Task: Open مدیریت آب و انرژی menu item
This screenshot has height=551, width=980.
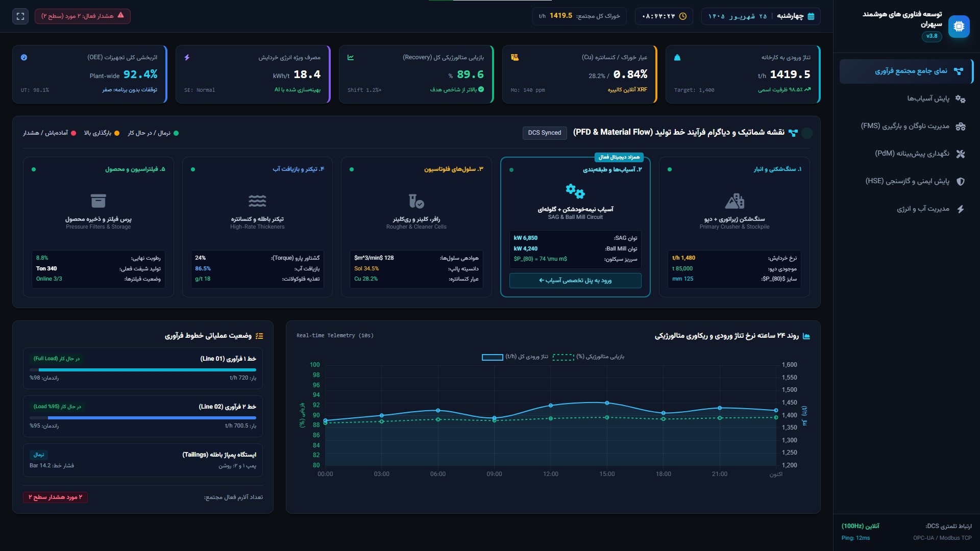Action: (x=906, y=209)
